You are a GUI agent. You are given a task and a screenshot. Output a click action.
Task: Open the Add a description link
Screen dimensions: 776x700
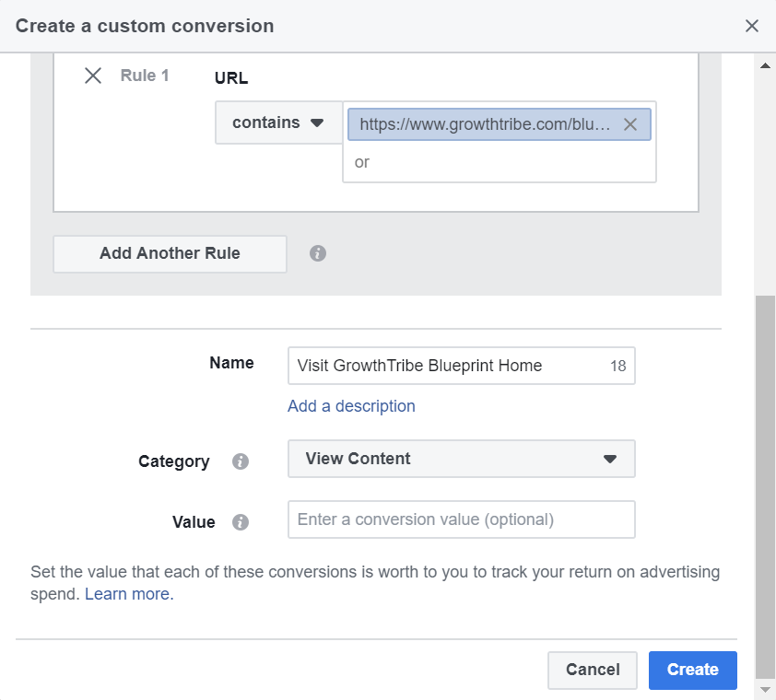(351, 406)
